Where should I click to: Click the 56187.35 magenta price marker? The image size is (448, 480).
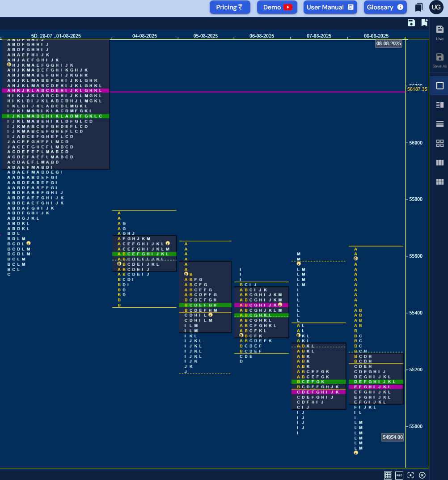tap(417, 89)
